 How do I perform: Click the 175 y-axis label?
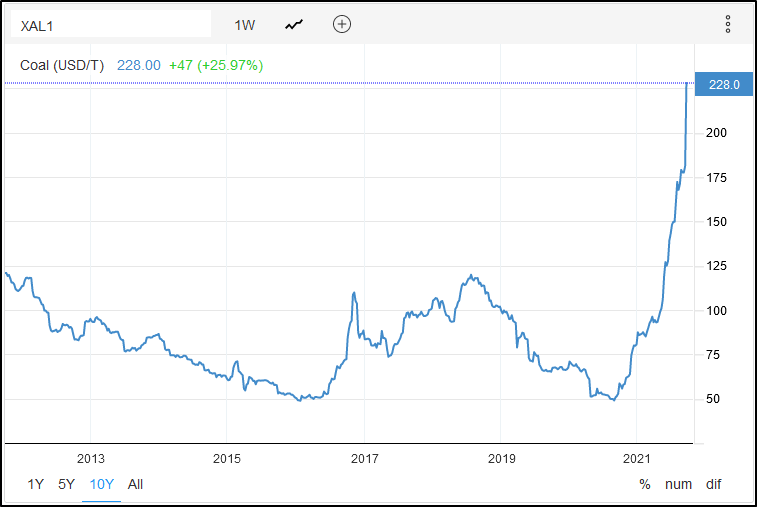716,178
